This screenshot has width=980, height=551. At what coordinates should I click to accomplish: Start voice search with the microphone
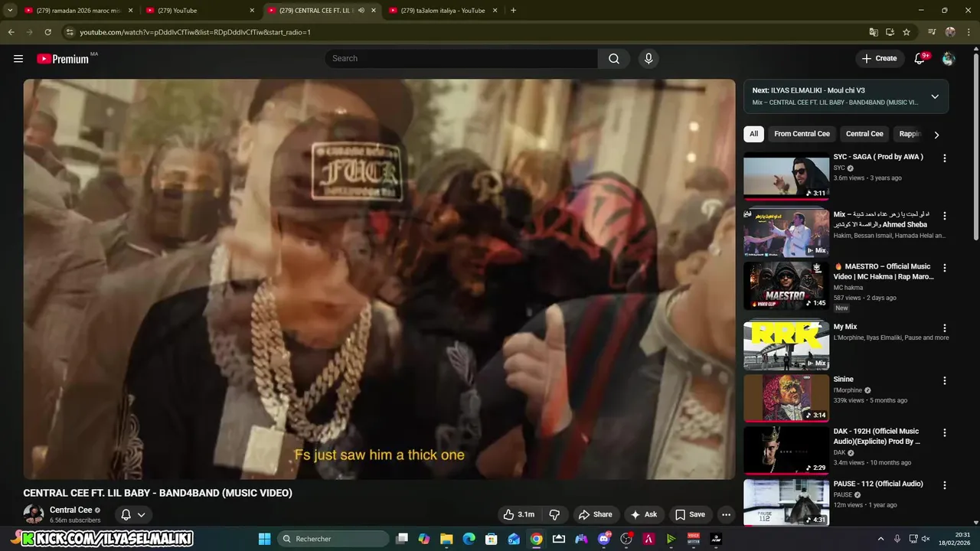point(648,58)
